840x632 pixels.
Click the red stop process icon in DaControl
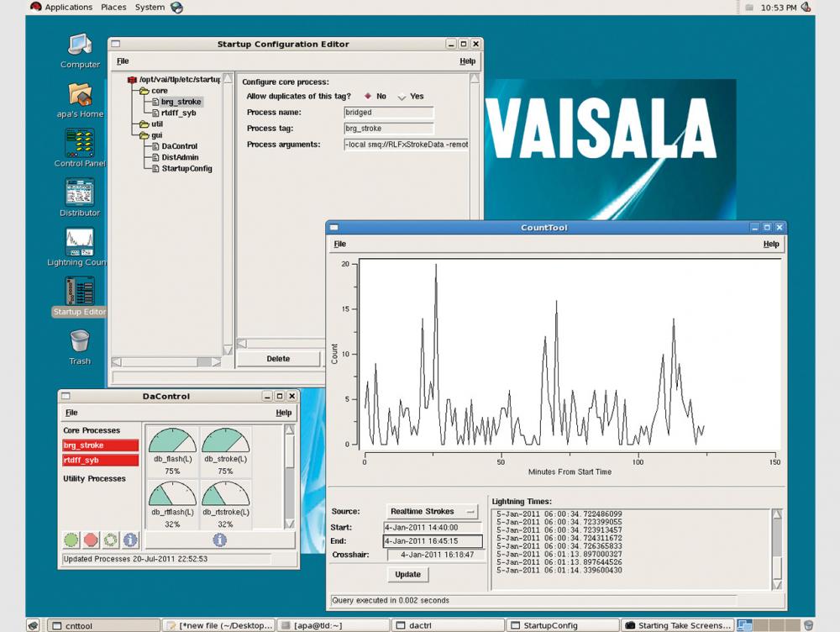pos(92,540)
